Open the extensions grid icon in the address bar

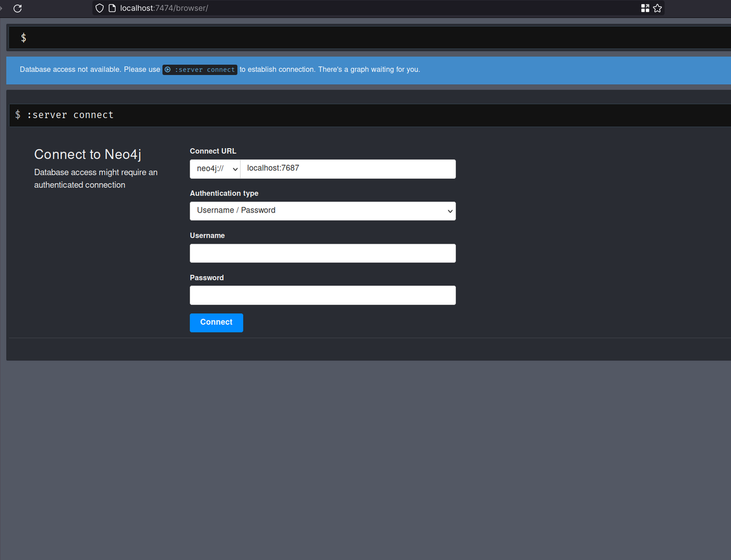click(645, 9)
